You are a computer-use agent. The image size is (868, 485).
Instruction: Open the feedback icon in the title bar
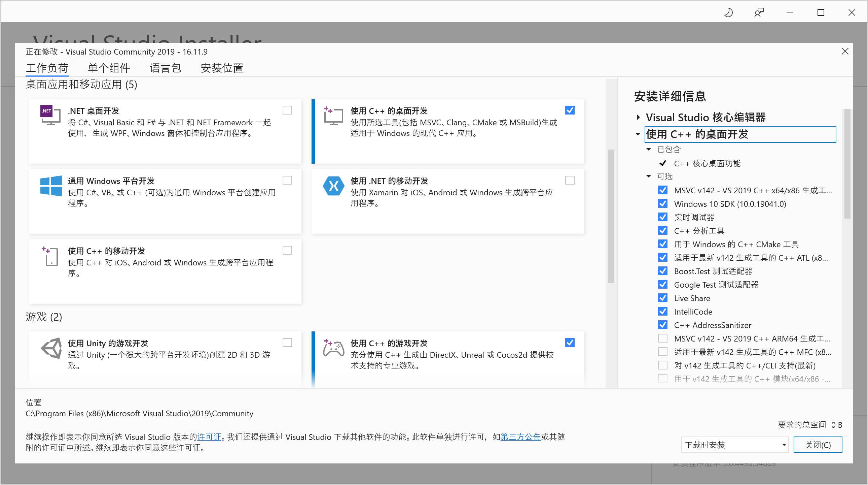pos(759,12)
